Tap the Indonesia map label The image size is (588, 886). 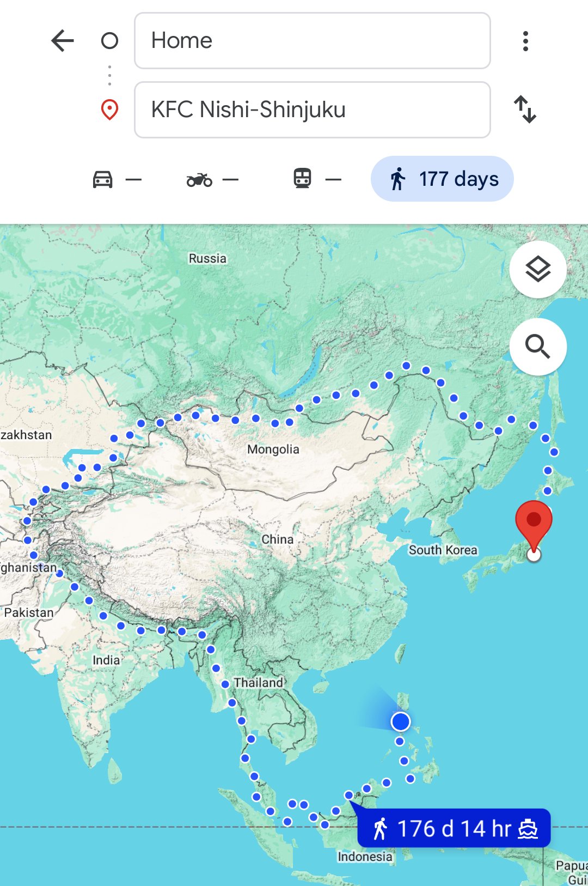365,857
